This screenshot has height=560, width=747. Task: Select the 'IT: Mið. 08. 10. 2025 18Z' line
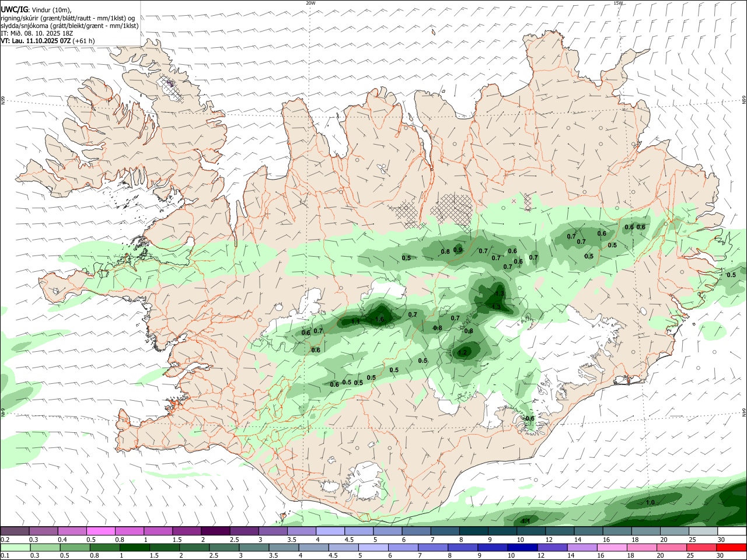pyautogui.click(x=37, y=33)
